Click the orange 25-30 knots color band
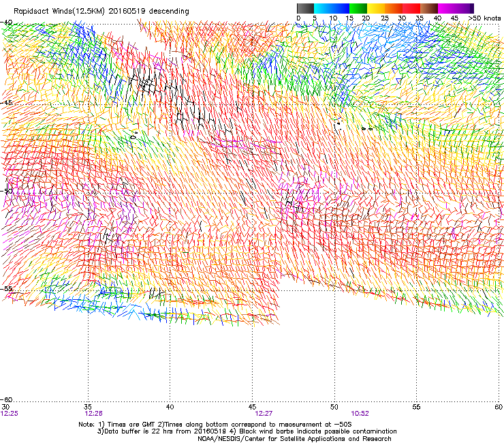This screenshot has height=443, width=504. click(394, 8)
